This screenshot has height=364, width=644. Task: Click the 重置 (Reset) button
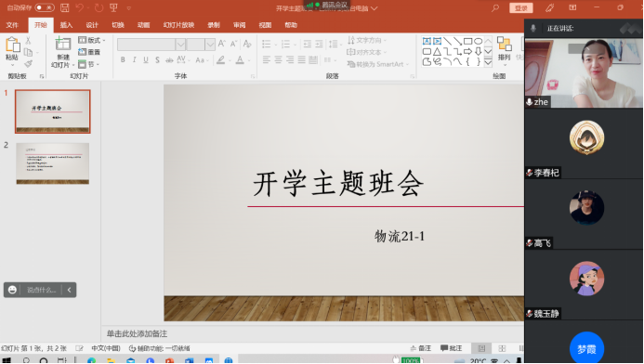(x=89, y=52)
